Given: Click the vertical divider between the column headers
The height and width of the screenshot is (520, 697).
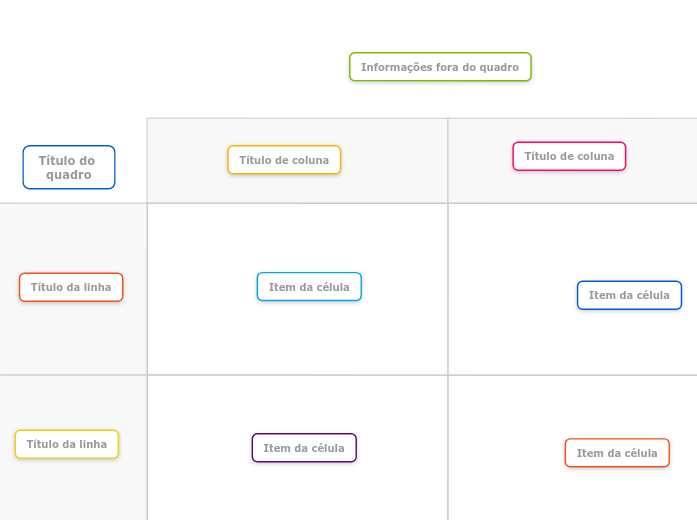Looking at the screenshot, I should [x=448, y=160].
